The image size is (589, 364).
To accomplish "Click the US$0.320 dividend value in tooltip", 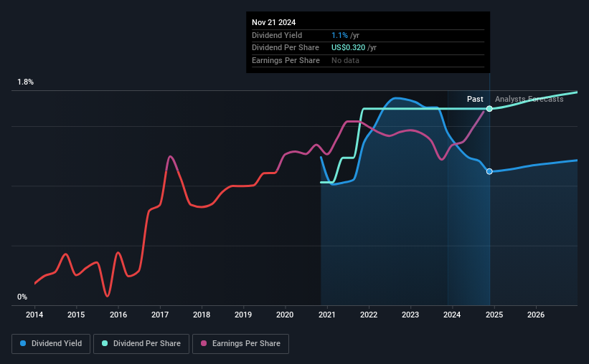I will [x=348, y=48].
